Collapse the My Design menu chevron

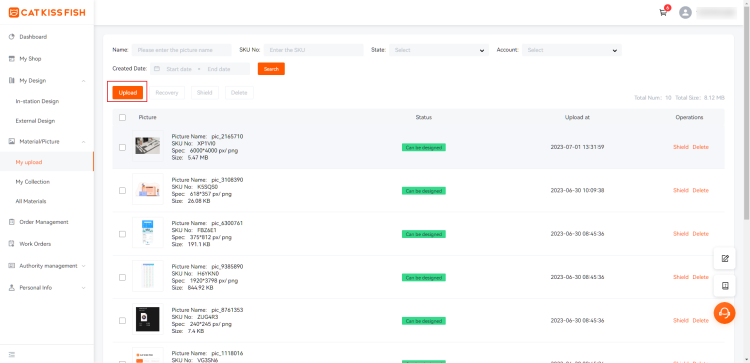(84, 81)
